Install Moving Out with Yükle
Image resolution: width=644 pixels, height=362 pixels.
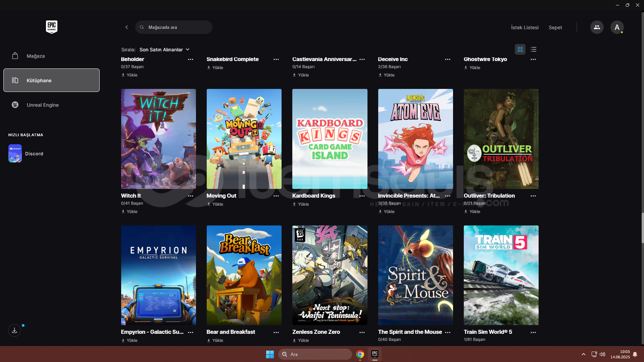click(215, 204)
